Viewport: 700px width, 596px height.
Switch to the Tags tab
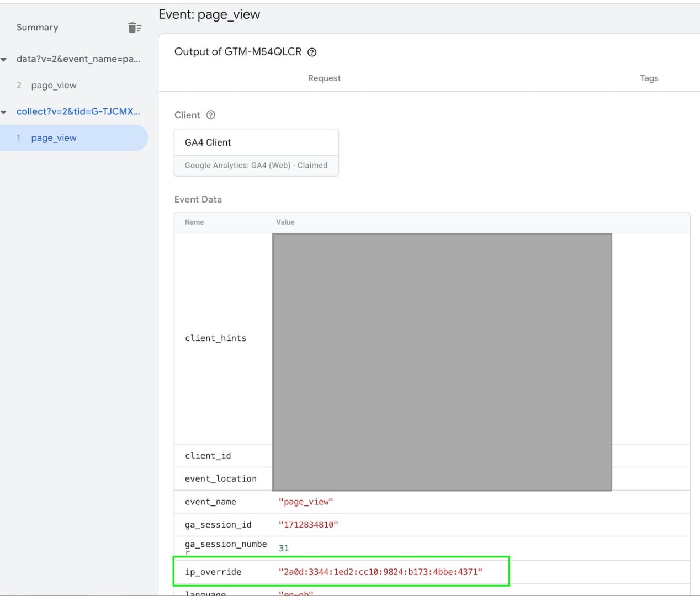tap(649, 78)
